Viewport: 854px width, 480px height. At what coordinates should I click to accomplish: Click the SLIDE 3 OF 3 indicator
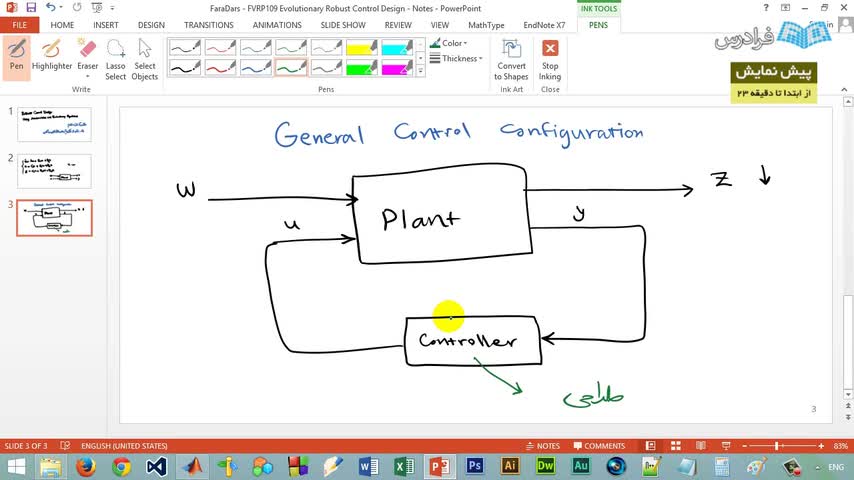click(x=26, y=446)
